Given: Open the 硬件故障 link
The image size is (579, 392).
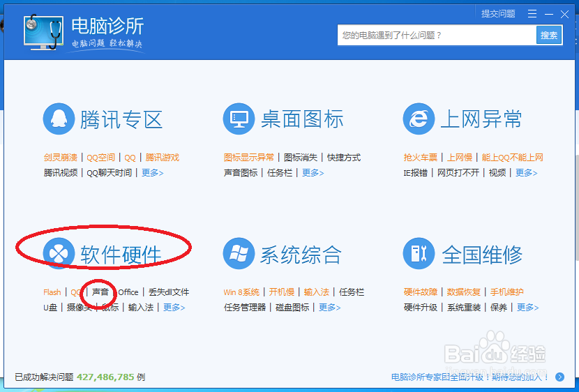Looking at the screenshot, I should click(x=421, y=292).
